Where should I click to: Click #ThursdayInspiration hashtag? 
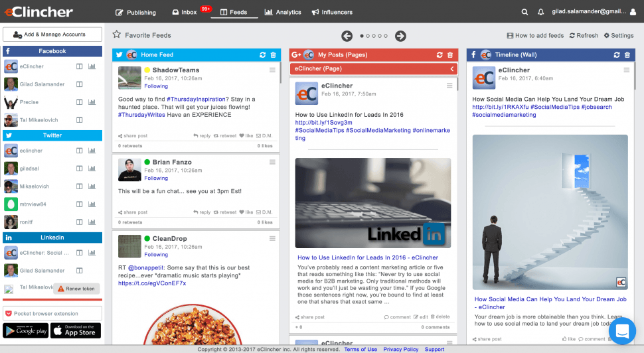[197, 100]
